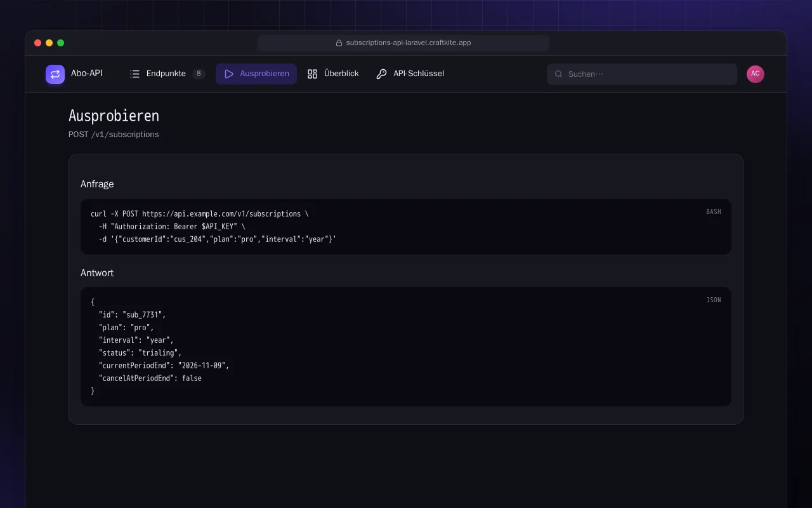
Task: Click the BASH label in request block
Action: 714,212
